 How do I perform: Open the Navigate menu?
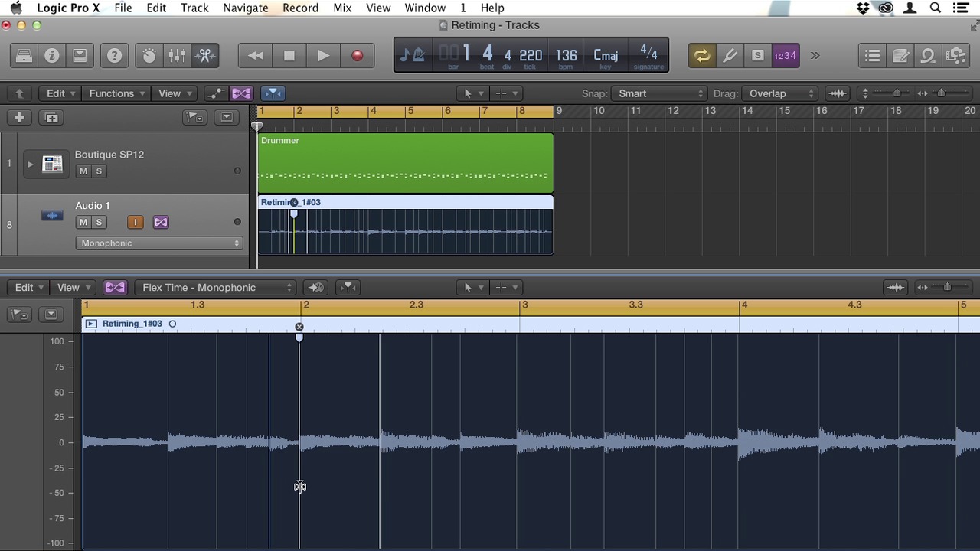[245, 8]
